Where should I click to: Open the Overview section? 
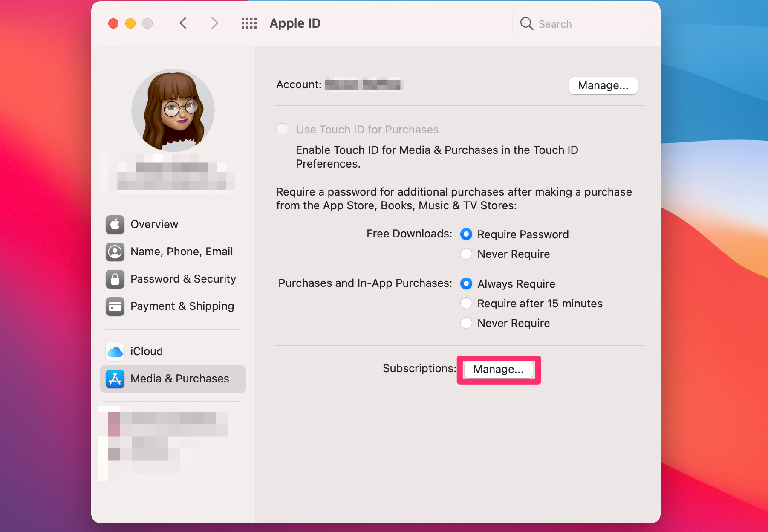pos(173,224)
